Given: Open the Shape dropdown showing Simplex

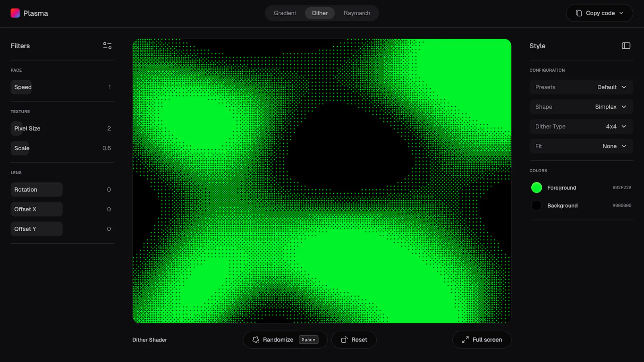Looking at the screenshot, I should [581, 107].
